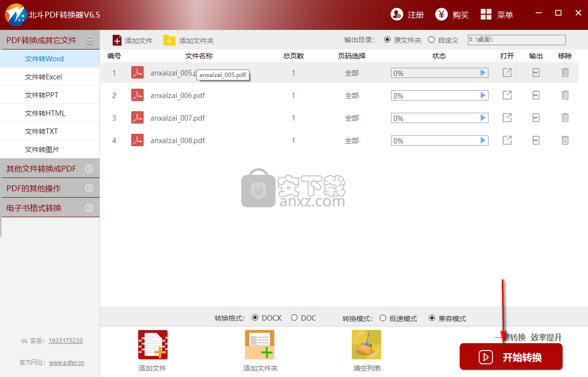Image resolution: width=588 pixels, height=377 pixels.
Task: Click 添加文件夹 in the top toolbar
Action: (x=189, y=41)
